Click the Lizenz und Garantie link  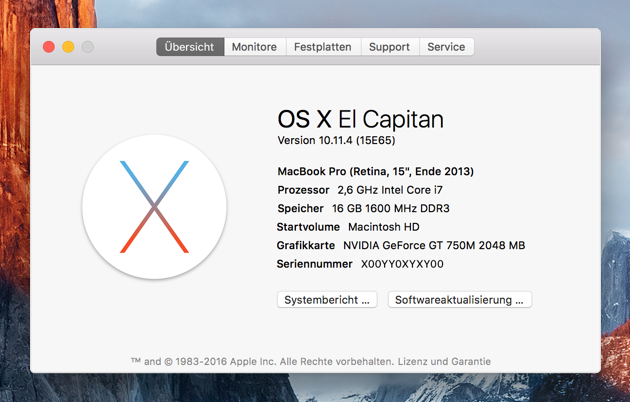click(444, 361)
